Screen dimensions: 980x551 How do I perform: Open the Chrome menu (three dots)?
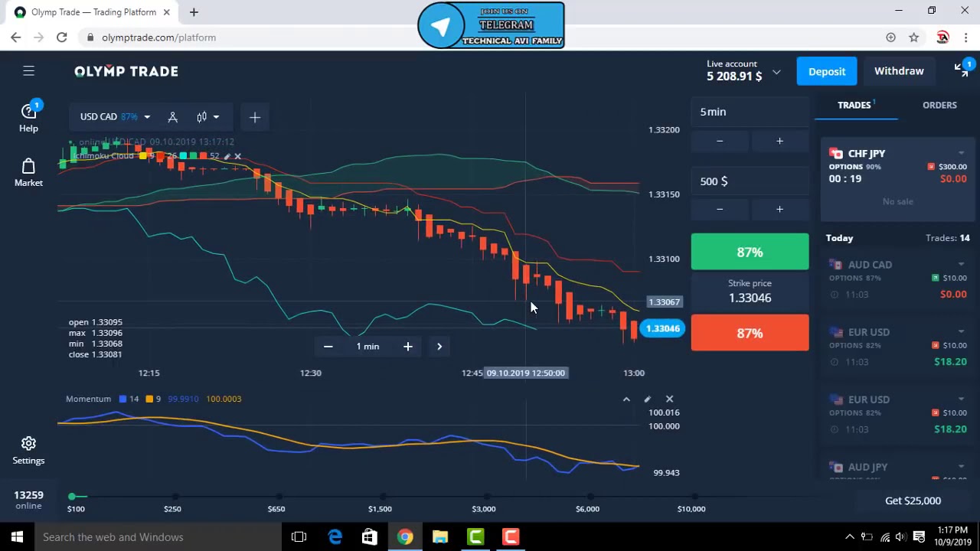click(966, 37)
